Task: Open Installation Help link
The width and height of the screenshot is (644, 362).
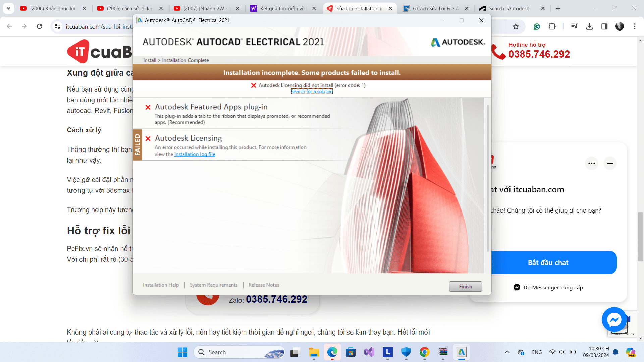Action: click(x=161, y=285)
